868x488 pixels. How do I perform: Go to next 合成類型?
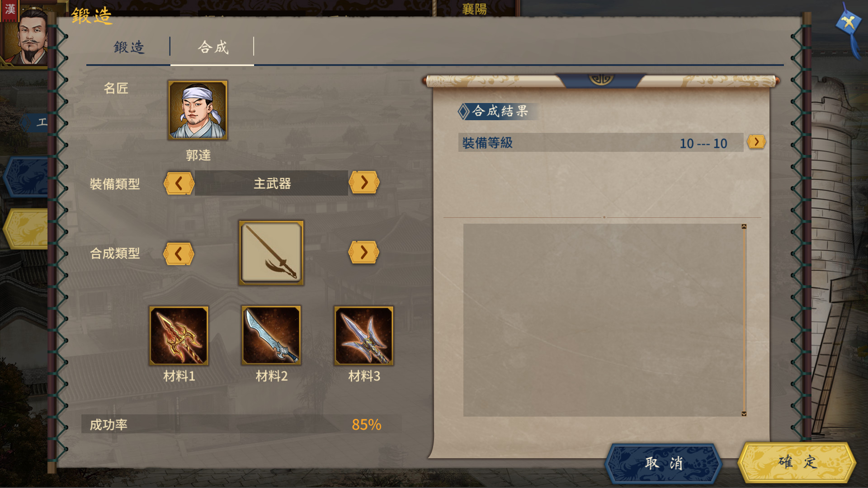(x=363, y=252)
